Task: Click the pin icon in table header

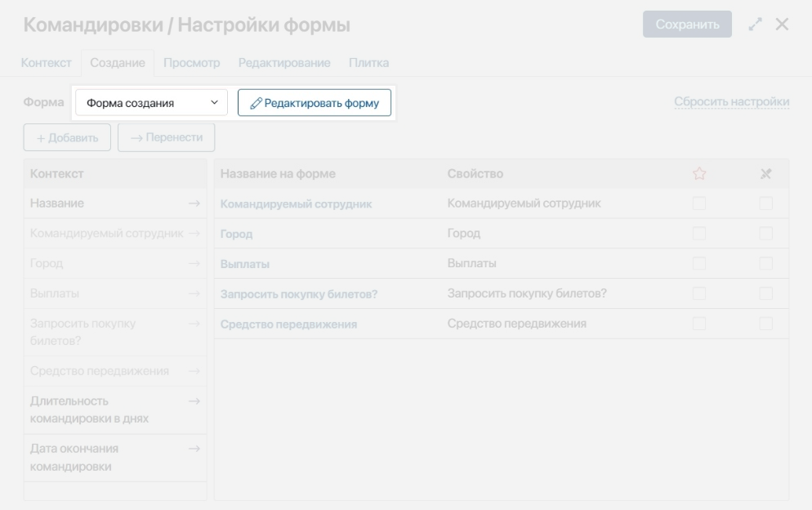Action: (x=765, y=173)
